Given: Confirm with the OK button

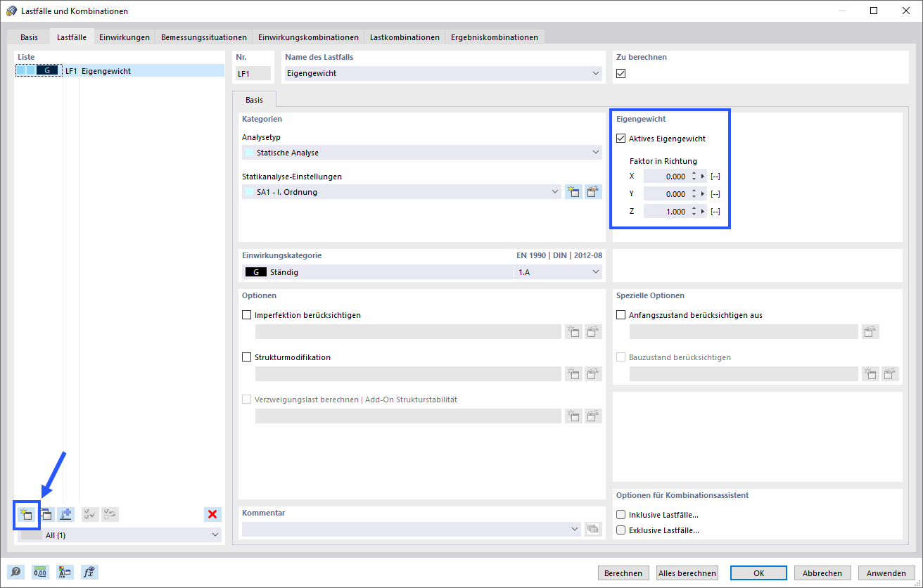Looking at the screenshot, I should pyautogui.click(x=758, y=573).
